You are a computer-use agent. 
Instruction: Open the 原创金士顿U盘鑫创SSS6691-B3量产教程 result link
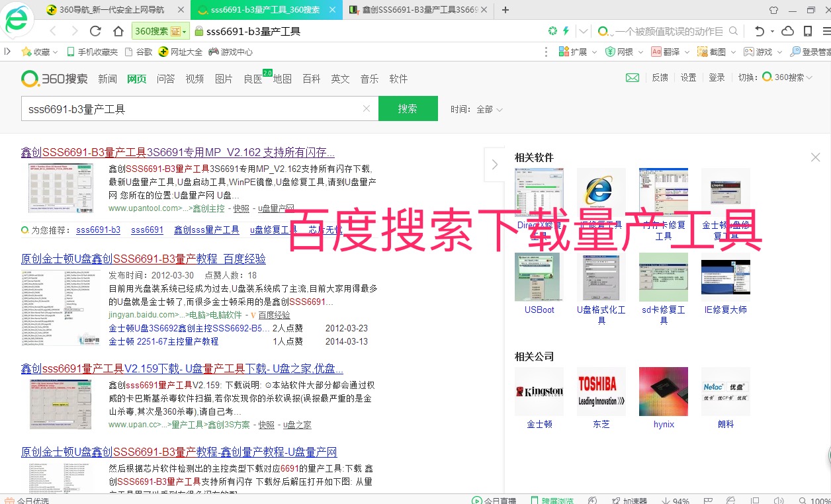click(x=142, y=258)
